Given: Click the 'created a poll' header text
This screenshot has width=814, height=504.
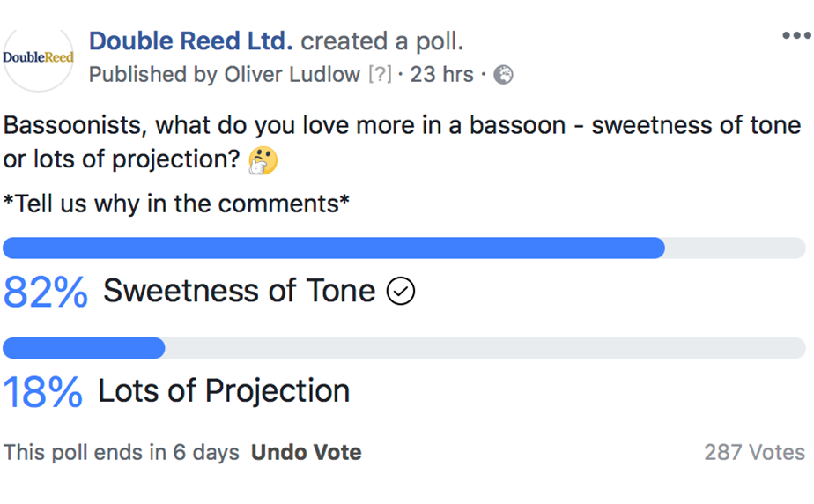Looking at the screenshot, I should (382, 41).
